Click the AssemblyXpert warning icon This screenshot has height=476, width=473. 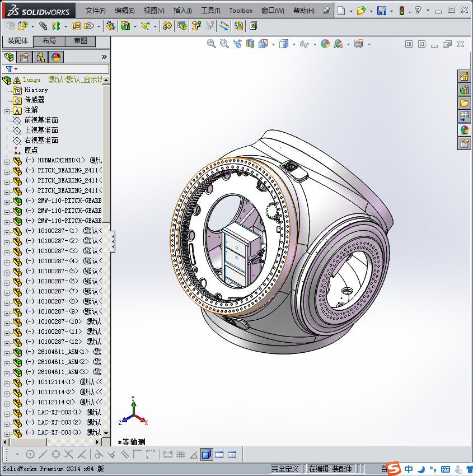click(239, 26)
